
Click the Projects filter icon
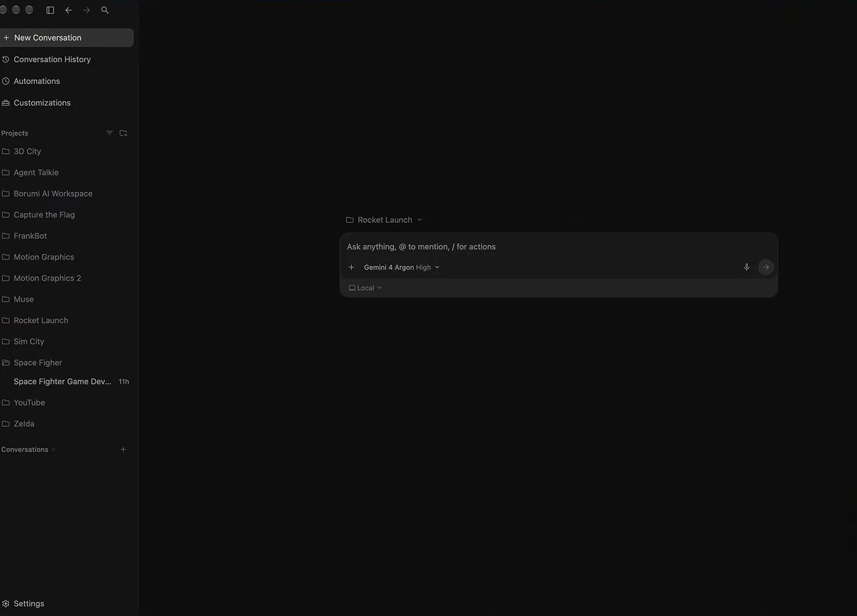point(109,133)
